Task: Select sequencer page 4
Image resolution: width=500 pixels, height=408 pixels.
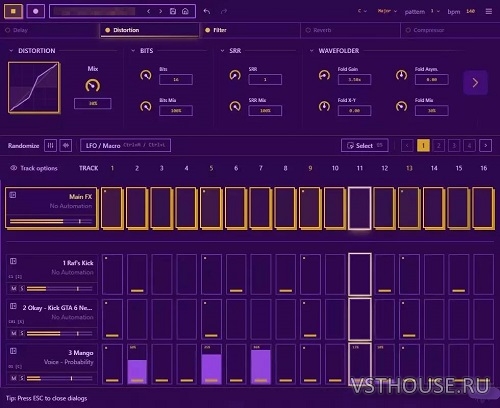Action: click(469, 145)
